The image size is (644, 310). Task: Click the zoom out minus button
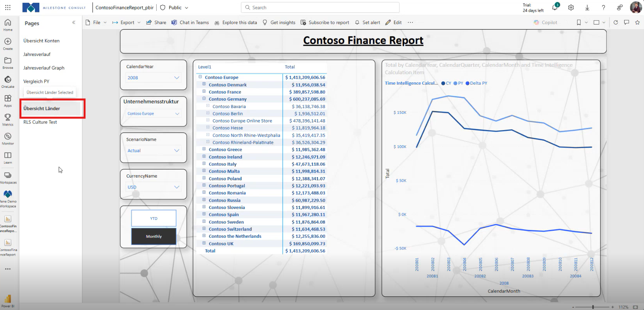(573, 307)
